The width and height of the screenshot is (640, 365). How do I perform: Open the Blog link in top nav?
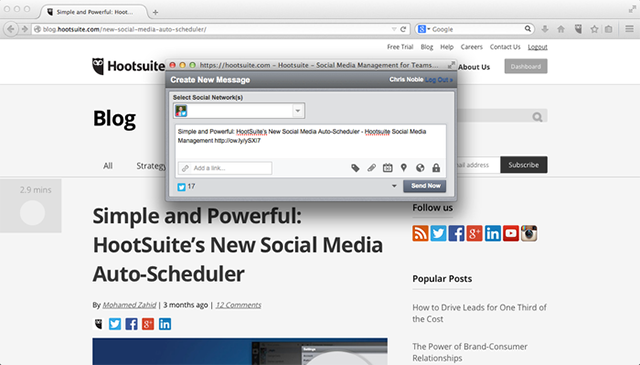click(x=427, y=47)
